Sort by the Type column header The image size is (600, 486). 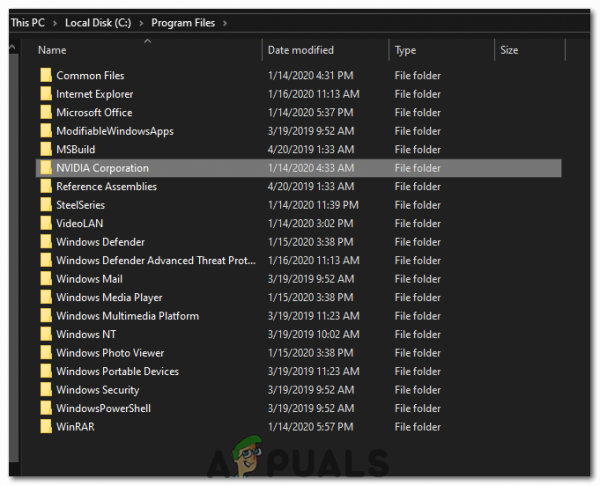click(406, 51)
